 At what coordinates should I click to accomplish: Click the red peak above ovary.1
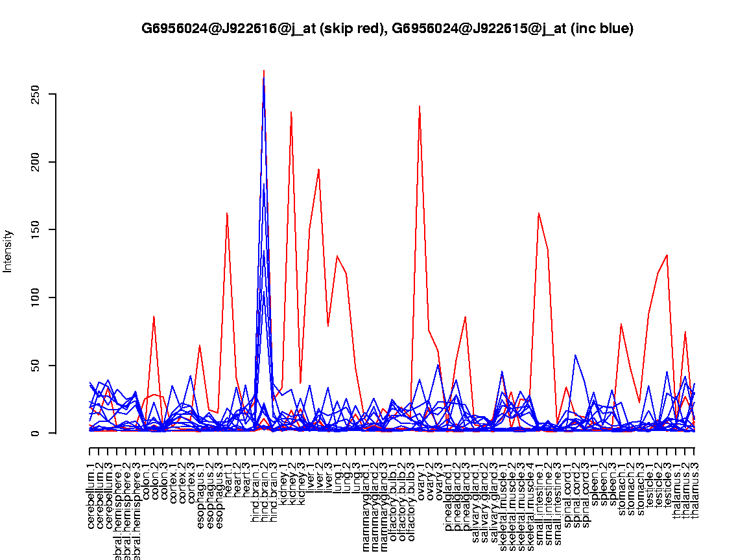pos(420,106)
